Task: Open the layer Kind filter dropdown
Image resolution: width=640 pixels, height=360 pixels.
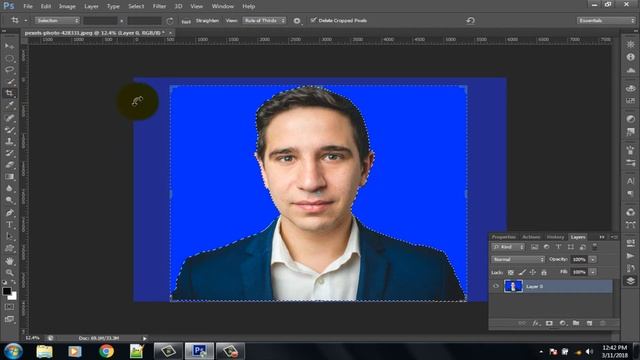Action: 508,247
